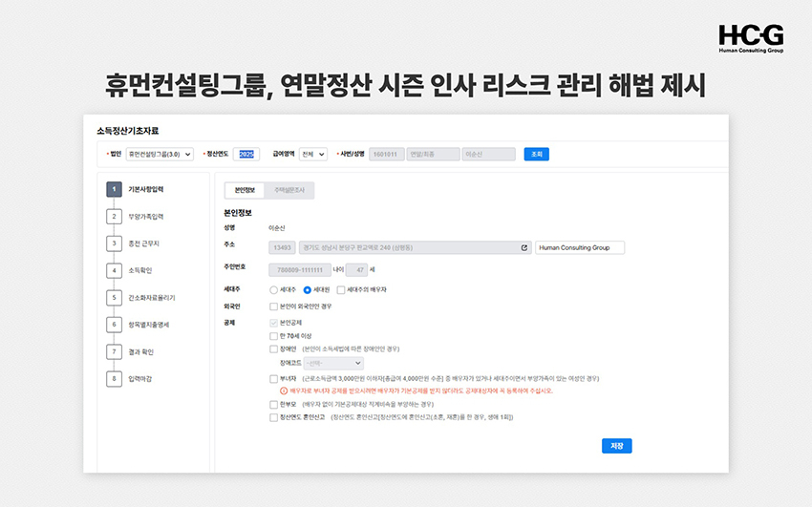This screenshot has width=812, height=507.
Task: Click the address lookup icon in 주소 field
Action: [x=524, y=248]
